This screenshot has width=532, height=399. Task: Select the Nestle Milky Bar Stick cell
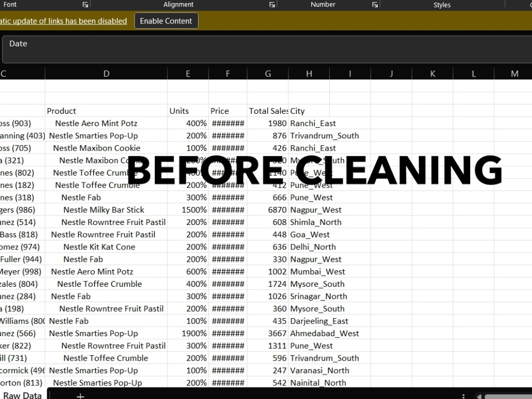click(106, 210)
